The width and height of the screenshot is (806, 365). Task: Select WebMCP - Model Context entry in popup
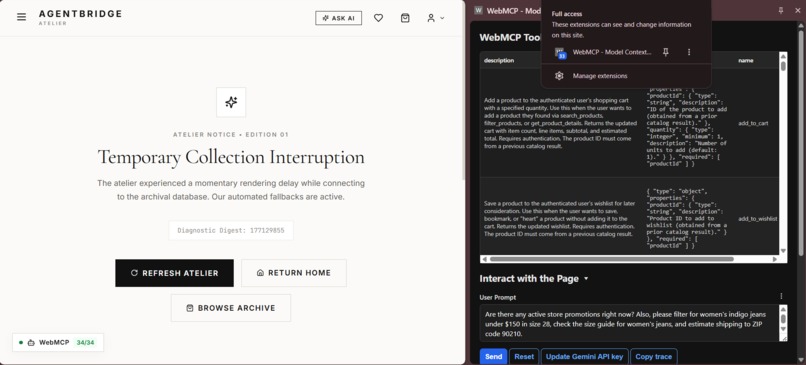[612, 52]
